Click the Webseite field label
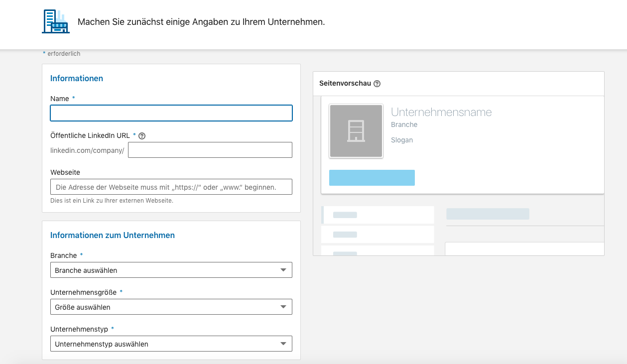Viewport: 627px width, 364px height. tap(65, 172)
